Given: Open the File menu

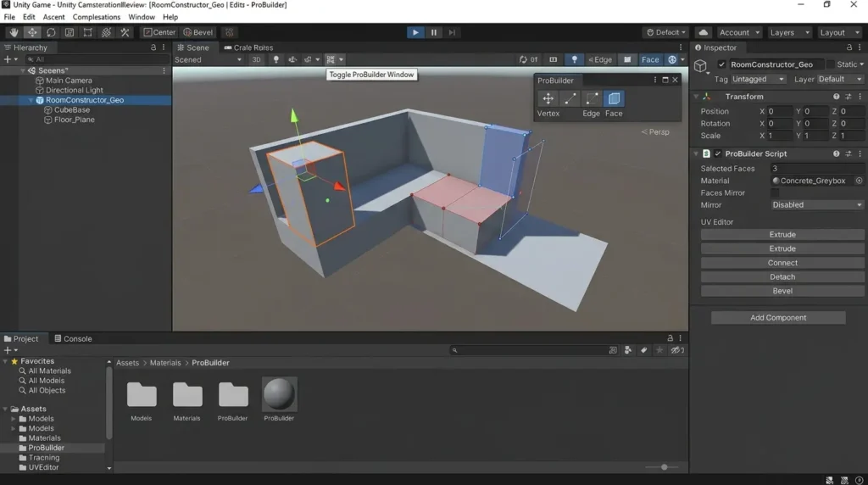Looking at the screenshot, I should tap(9, 17).
